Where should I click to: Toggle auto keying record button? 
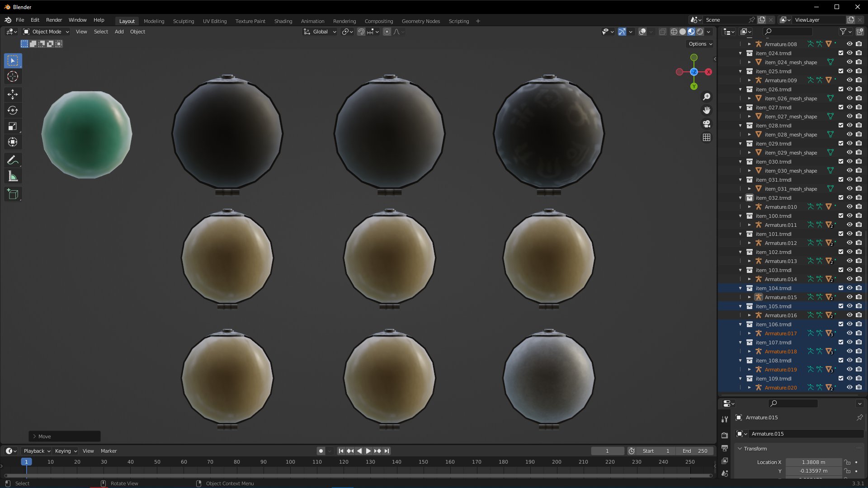(x=321, y=451)
